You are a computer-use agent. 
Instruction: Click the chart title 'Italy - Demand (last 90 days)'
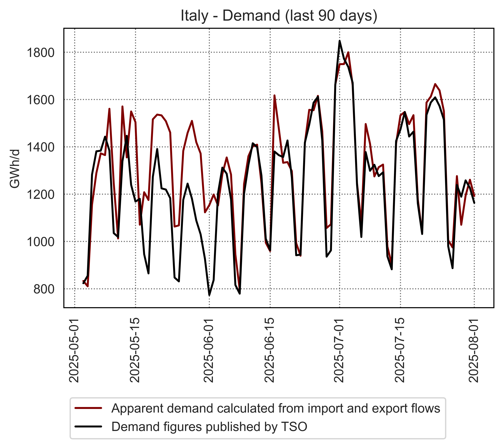pos(279,16)
